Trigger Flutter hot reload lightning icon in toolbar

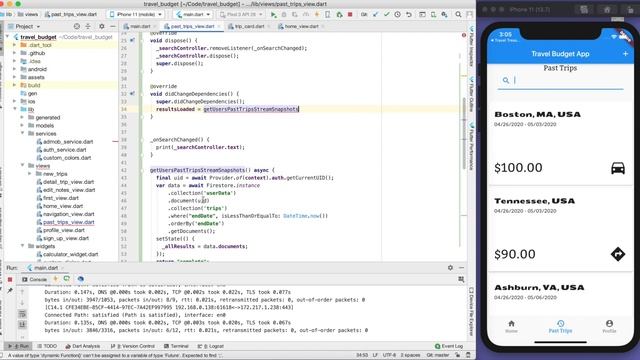(x=317, y=14)
